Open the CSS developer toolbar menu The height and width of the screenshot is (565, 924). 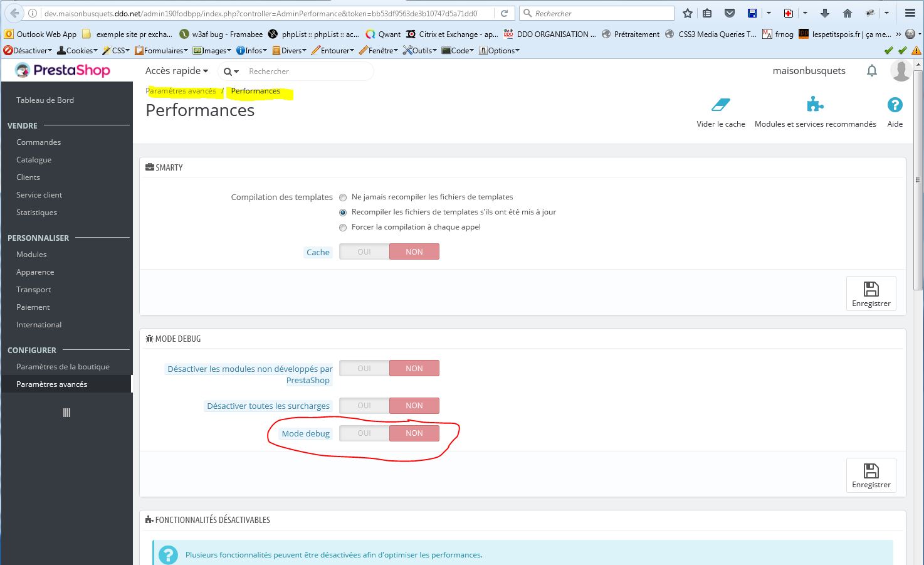coord(116,51)
